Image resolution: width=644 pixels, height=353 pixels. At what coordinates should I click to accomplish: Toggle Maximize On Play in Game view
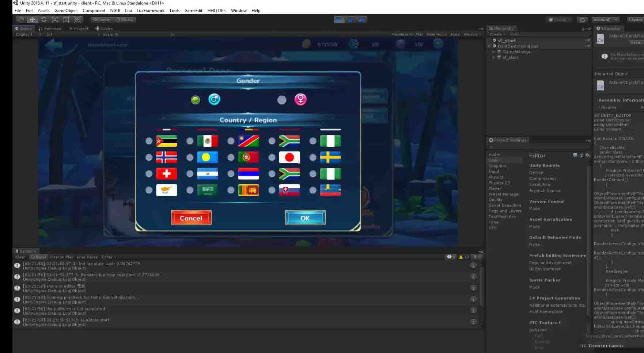pos(407,34)
